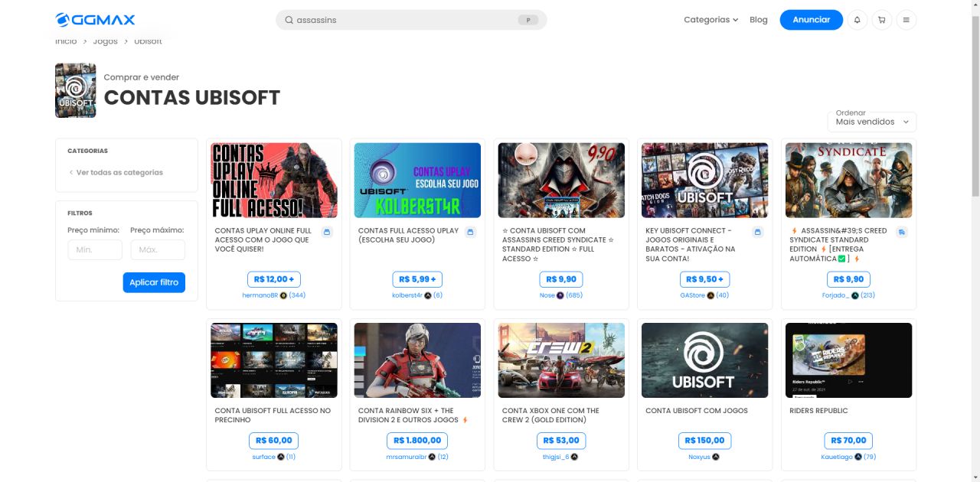Click the R$ 60,00 price button

(x=273, y=441)
